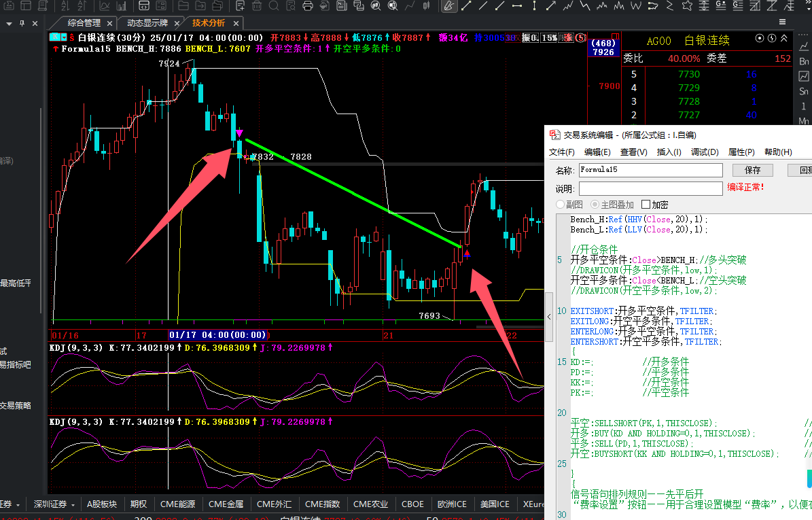
Task: Select the freehand pen drawing tool
Action: tap(449, 6)
